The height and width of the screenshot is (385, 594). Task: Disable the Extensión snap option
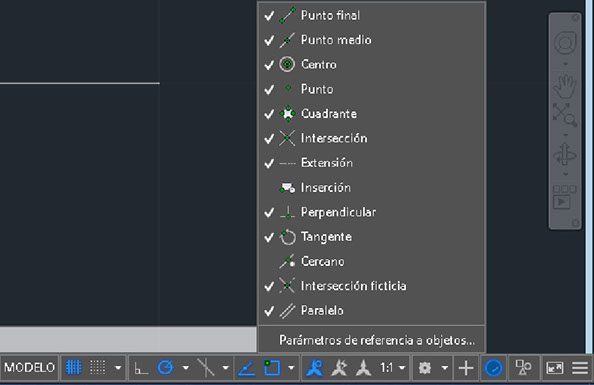[371, 163]
